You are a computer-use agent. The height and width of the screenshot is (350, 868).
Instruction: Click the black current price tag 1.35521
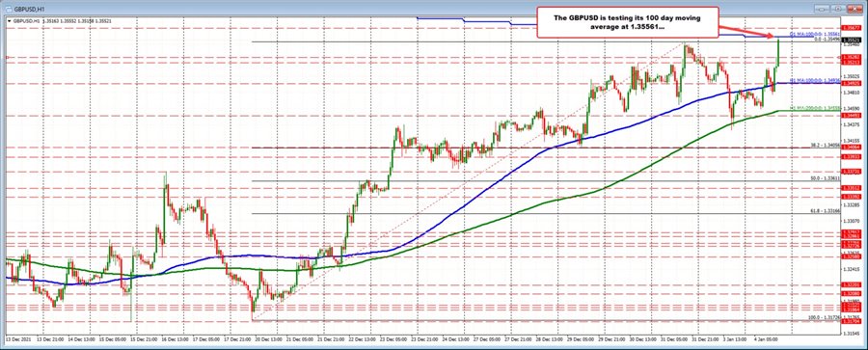click(851, 40)
